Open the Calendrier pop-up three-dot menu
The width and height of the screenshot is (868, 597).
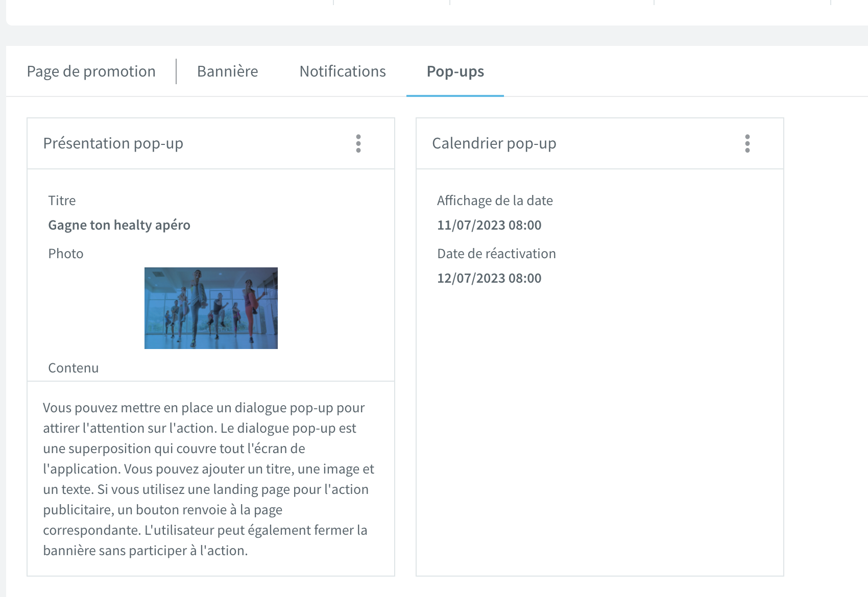pyautogui.click(x=748, y=143)
